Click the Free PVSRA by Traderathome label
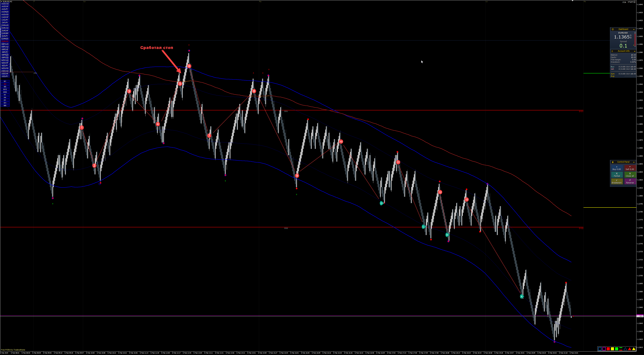This screenshot has height=355, width=644. 13,350
